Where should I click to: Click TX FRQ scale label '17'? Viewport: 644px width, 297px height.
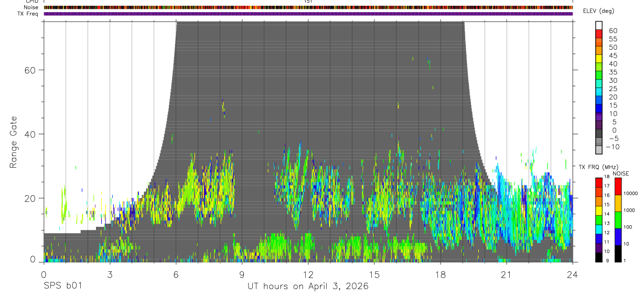[x=608, y=186]
